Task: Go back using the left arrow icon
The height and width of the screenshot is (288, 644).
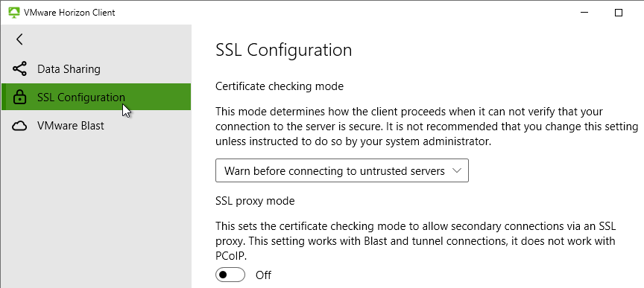Action: [x=19, y=39]
